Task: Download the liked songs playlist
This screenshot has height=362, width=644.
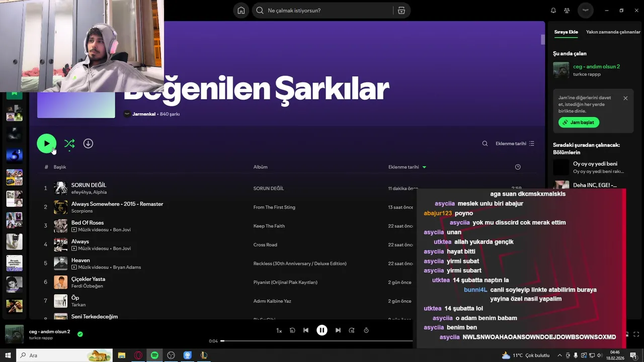Action: coord(88,143)
